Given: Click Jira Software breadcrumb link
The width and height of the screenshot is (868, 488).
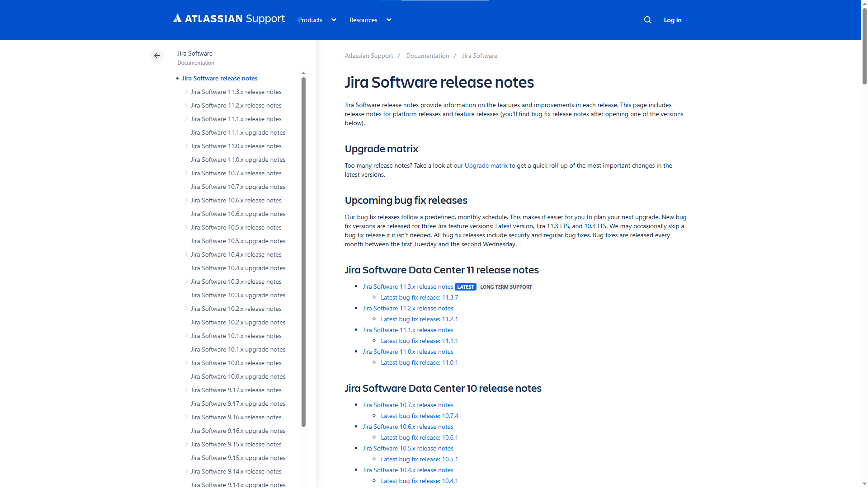Looking at the screenshot, I should (x=479, y=56).
